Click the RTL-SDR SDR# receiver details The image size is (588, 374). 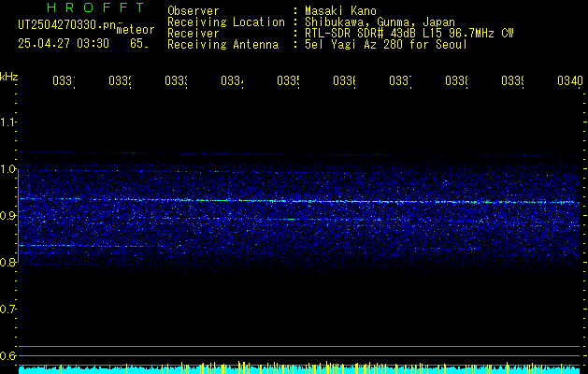point(409,34)
